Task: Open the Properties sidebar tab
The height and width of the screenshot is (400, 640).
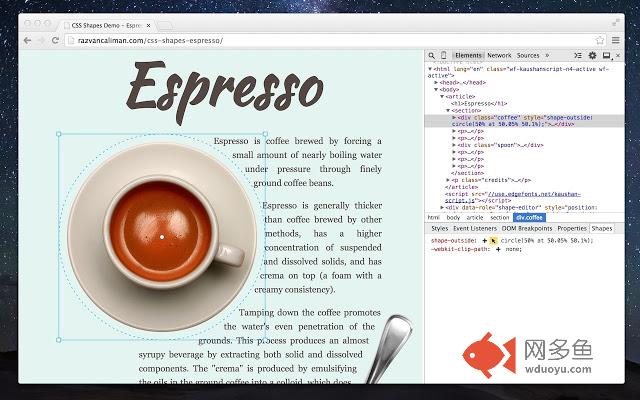Action: coord(572,229)
